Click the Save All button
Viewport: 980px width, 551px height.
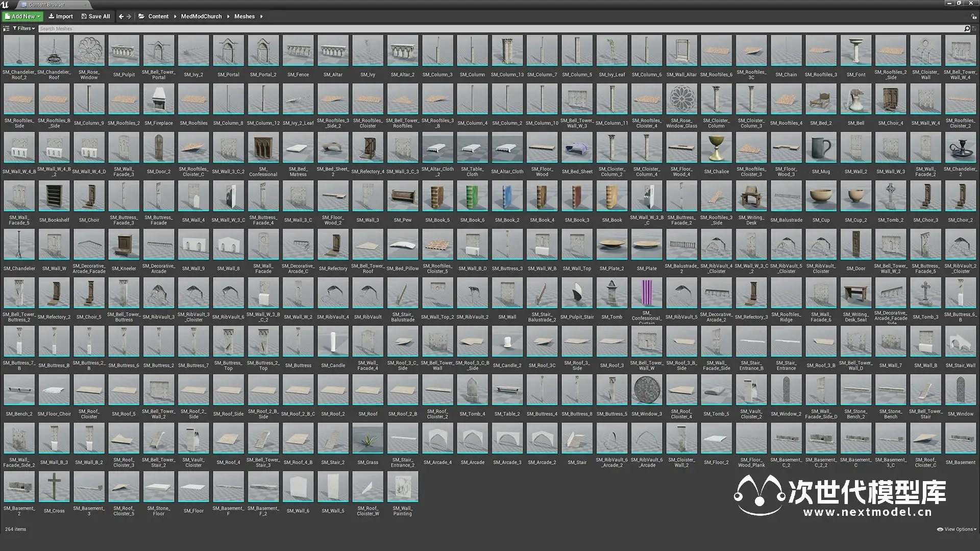pyautogui.click(x=95, y=16)
